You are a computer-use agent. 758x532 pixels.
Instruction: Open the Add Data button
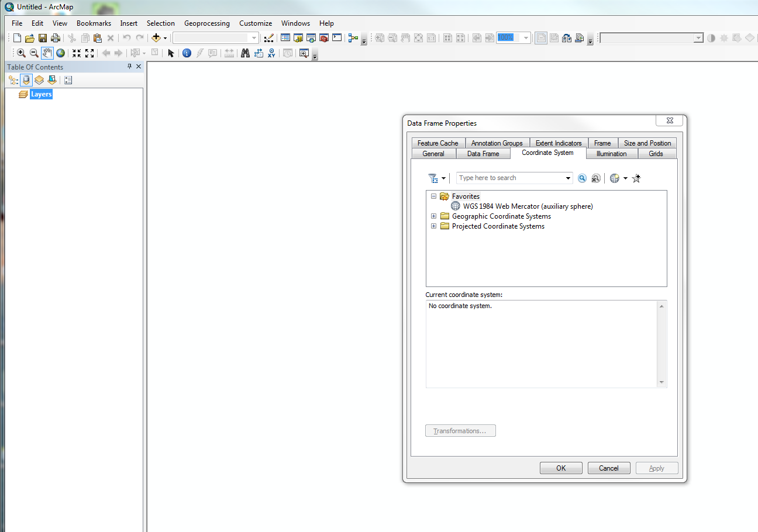pos(156,38)
